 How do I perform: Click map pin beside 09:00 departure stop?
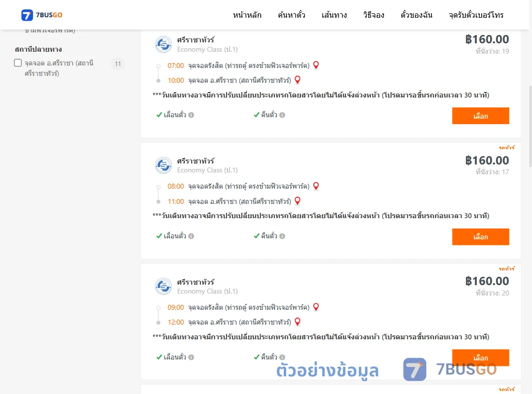pyautogui.click(x=316, y=307)
